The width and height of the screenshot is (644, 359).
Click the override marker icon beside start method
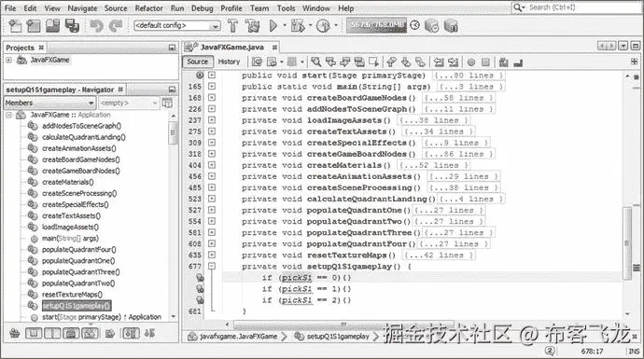click(200, 76)
